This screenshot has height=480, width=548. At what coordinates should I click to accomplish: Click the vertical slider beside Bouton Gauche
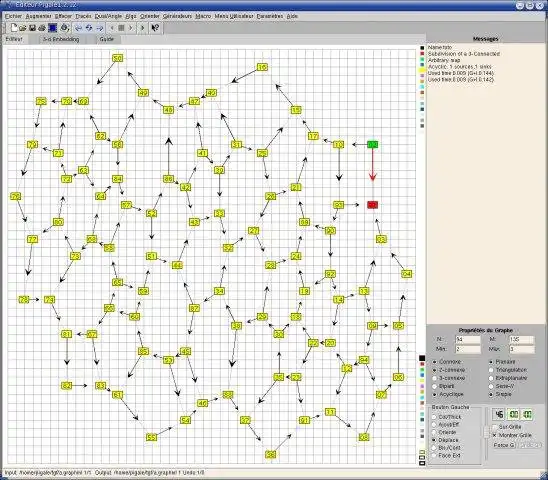tap(486, 433)
